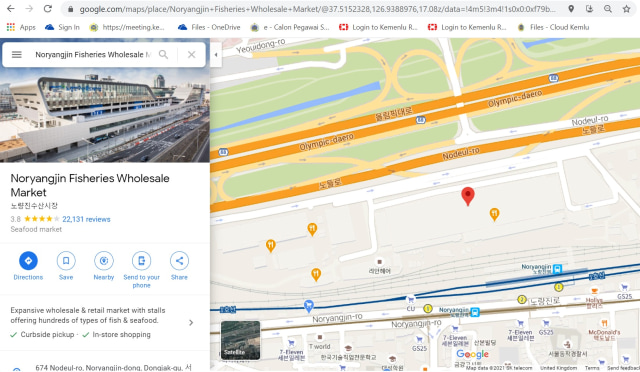
Task: Open the first Login to Kemenlu bookmark
Action: click(x=378, y=27)
